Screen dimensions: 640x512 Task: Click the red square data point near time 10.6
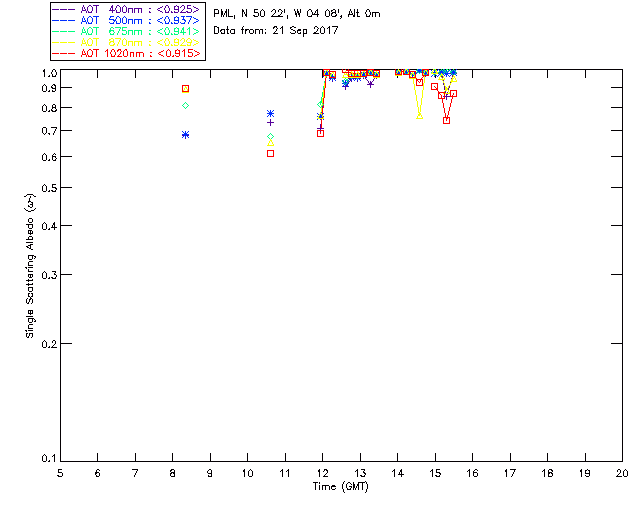tap(270, 154)
